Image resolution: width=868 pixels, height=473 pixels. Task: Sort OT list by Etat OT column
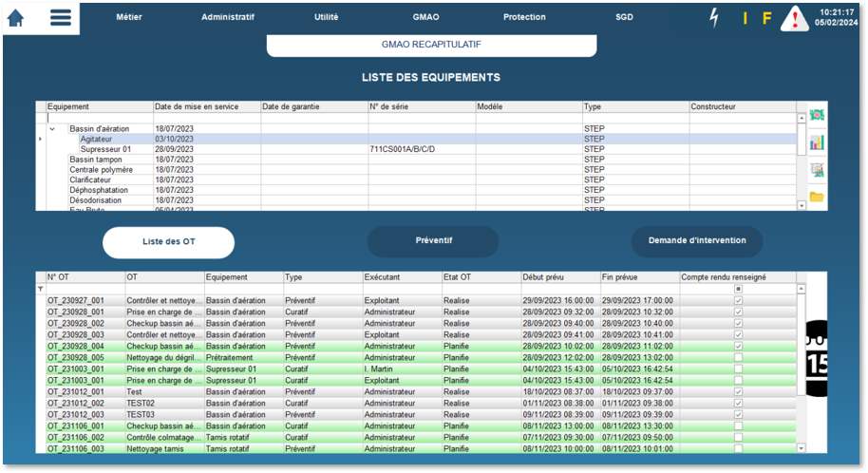pos(481,277)
